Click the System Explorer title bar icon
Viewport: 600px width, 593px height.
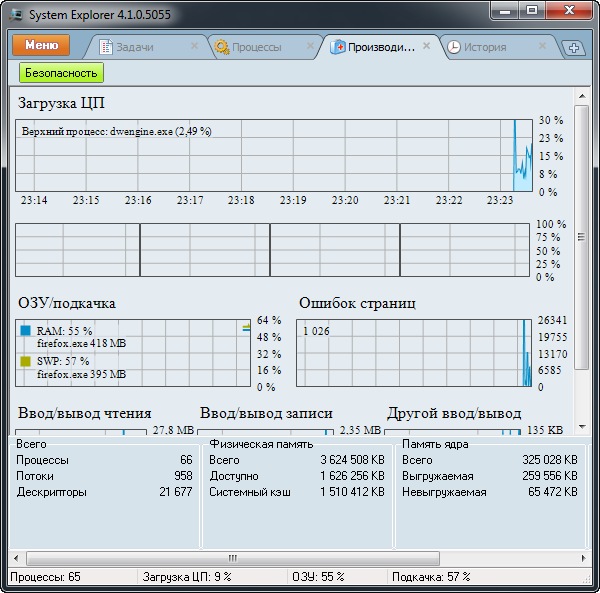16,11
